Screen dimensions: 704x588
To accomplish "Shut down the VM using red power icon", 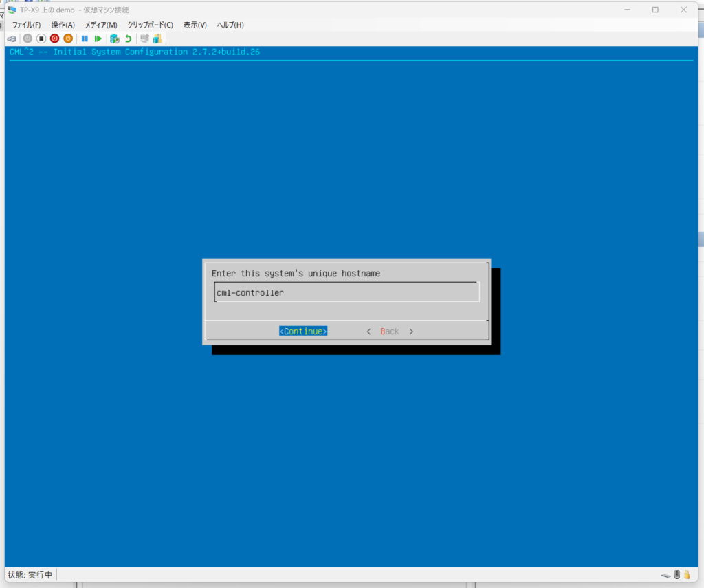I will [55, 39].
